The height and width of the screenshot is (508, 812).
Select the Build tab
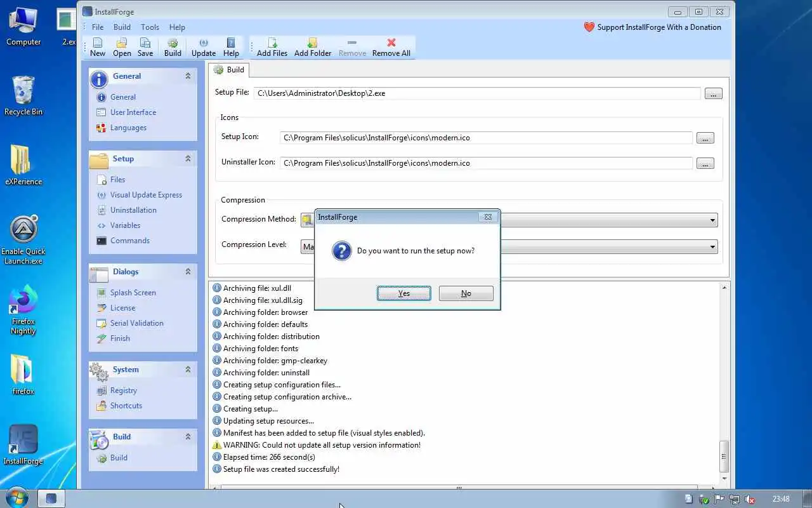pyautogui.click(x=229, y=70)
